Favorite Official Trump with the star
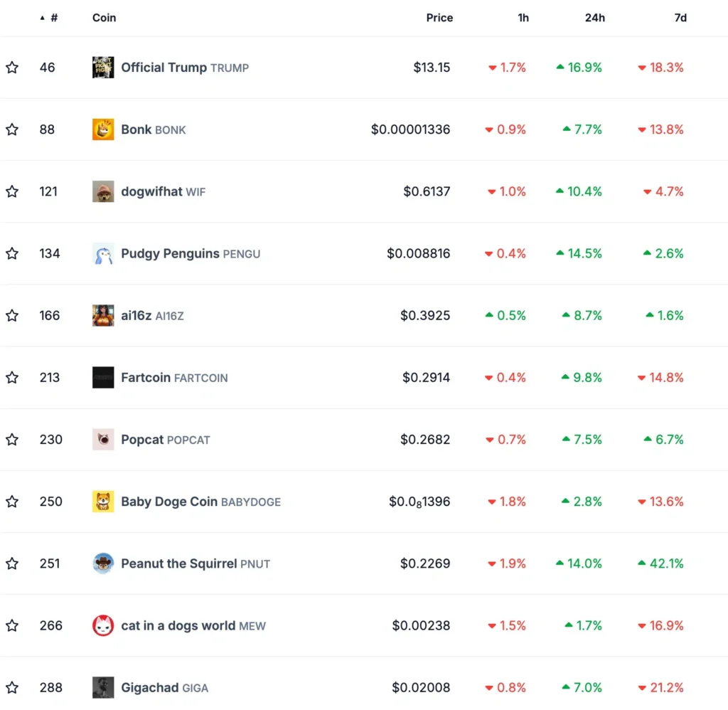 click(12, 68)
